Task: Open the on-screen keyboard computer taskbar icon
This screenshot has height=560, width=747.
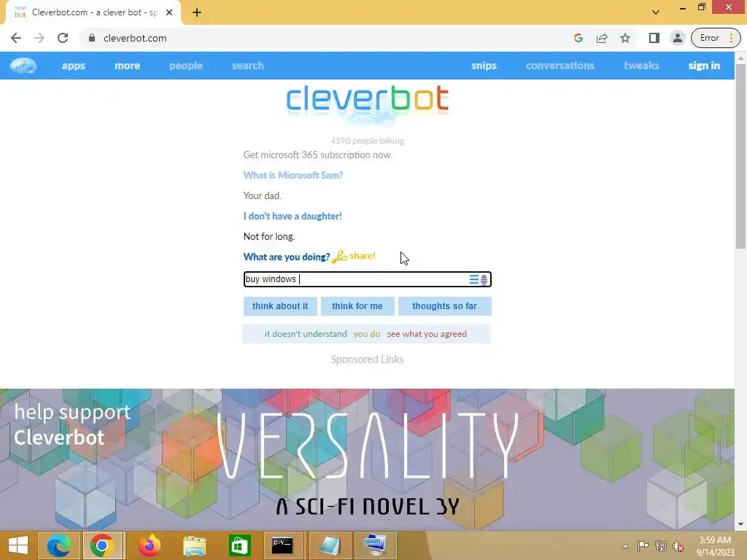Action: (x=375, y=545)
